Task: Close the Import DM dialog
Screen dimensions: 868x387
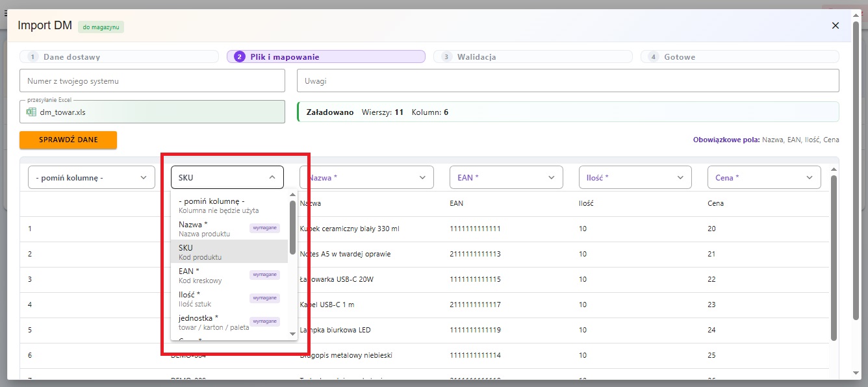Action: (836, 25)
